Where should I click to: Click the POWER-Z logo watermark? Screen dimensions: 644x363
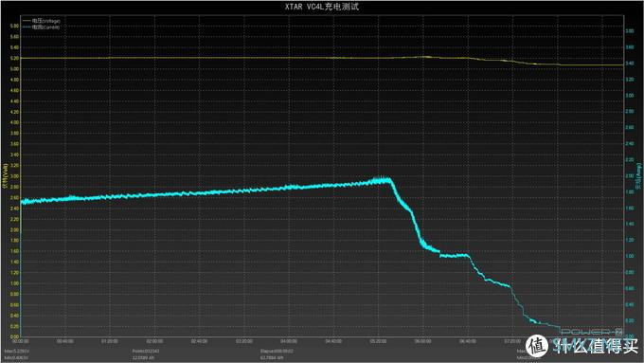(591, 332)
